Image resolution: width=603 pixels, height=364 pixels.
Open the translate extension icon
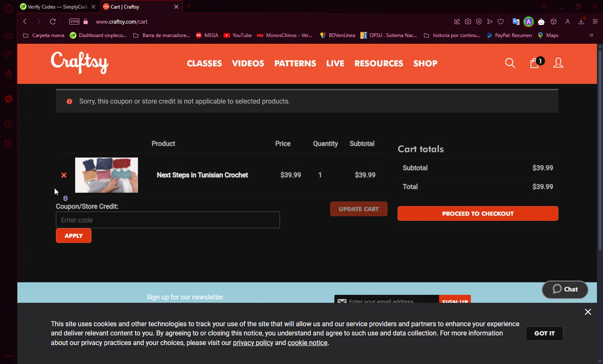(516, 22)
